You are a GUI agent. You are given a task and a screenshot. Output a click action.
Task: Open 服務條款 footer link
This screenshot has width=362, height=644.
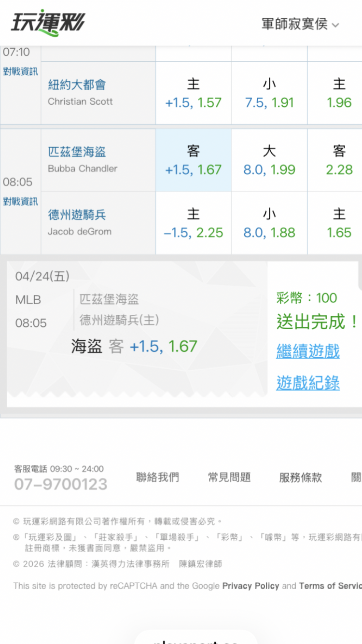click(x=300, y=477)
